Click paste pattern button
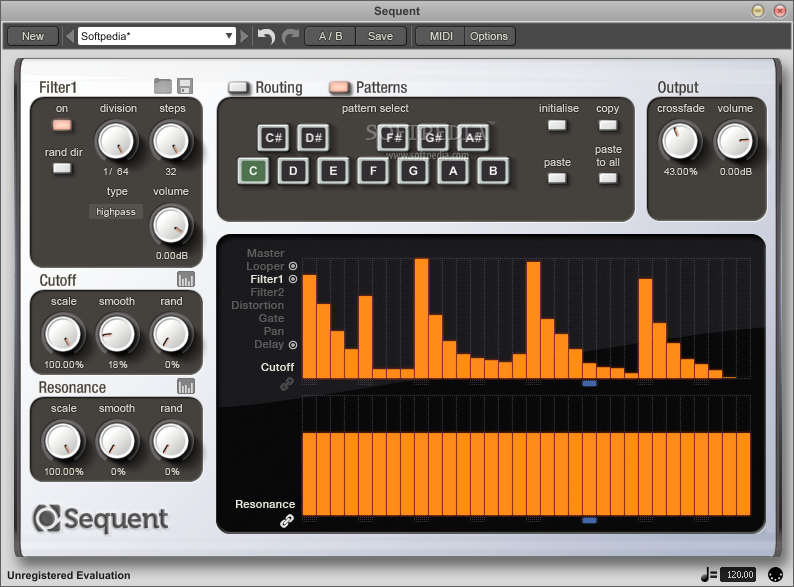Viewport: 794px width, 587px height. 557,178
